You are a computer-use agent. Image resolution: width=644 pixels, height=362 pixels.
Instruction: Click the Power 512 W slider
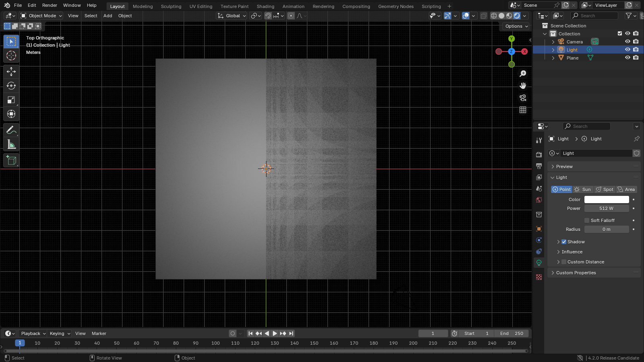pos(607,208)
